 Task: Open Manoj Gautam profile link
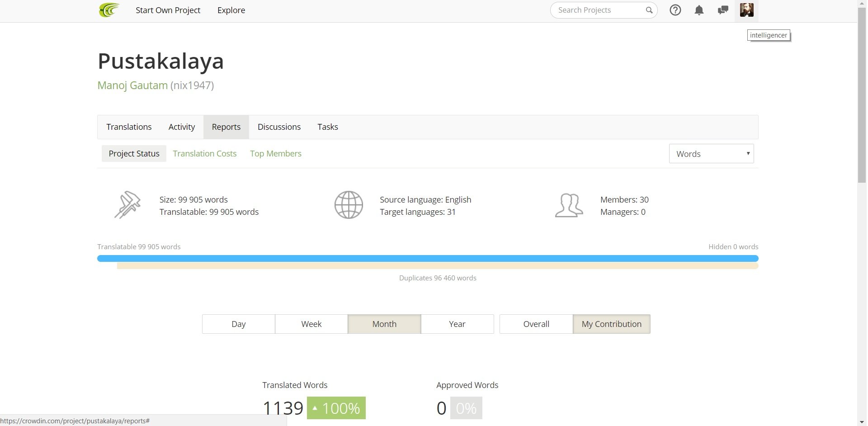132,85
